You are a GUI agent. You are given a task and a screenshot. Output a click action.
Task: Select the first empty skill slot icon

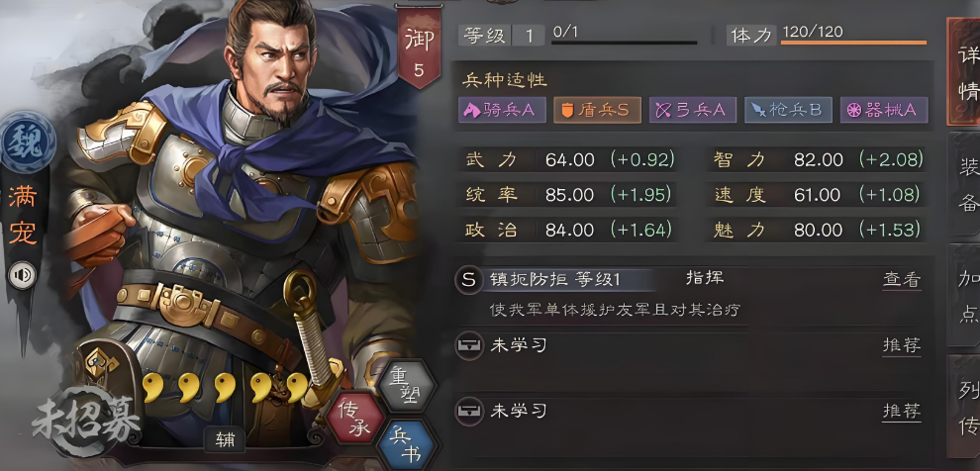click(x=469, y=345)
